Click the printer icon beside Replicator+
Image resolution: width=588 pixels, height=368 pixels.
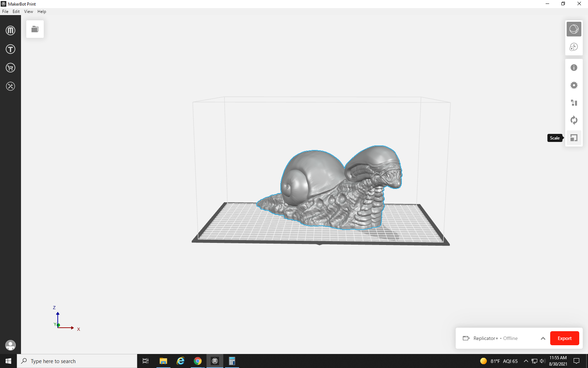tap(466, 338)
